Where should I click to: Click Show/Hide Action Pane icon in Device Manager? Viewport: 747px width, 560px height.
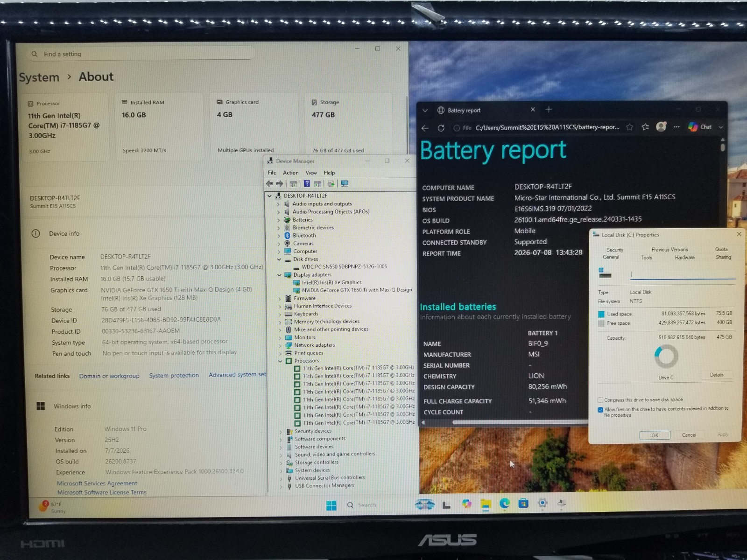pos(317,184)
